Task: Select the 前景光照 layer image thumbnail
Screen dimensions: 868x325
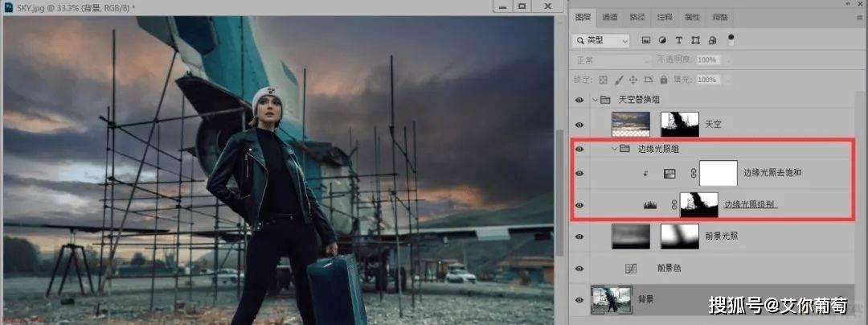Action: [x=631, y=237]
